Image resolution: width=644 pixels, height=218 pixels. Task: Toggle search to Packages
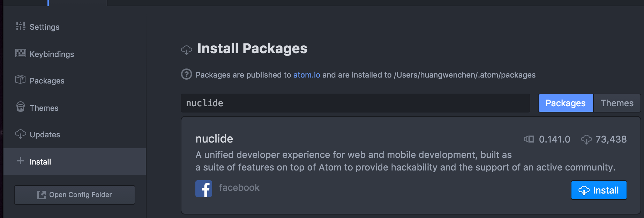(565, 103)
